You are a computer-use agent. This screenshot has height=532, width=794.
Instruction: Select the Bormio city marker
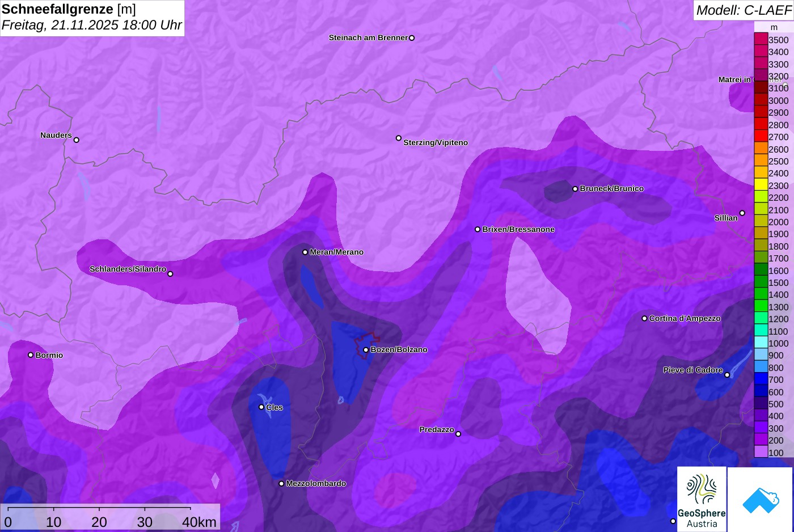click(x=31, y=355)
